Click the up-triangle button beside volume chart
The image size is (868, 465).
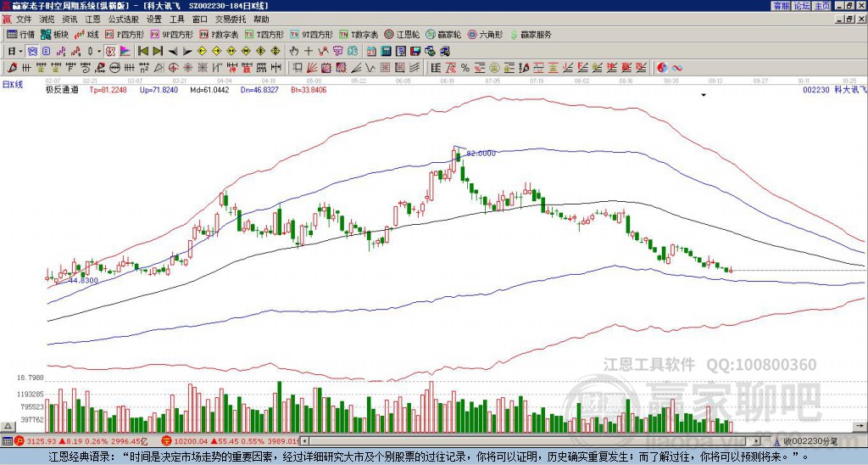(8, 426)
